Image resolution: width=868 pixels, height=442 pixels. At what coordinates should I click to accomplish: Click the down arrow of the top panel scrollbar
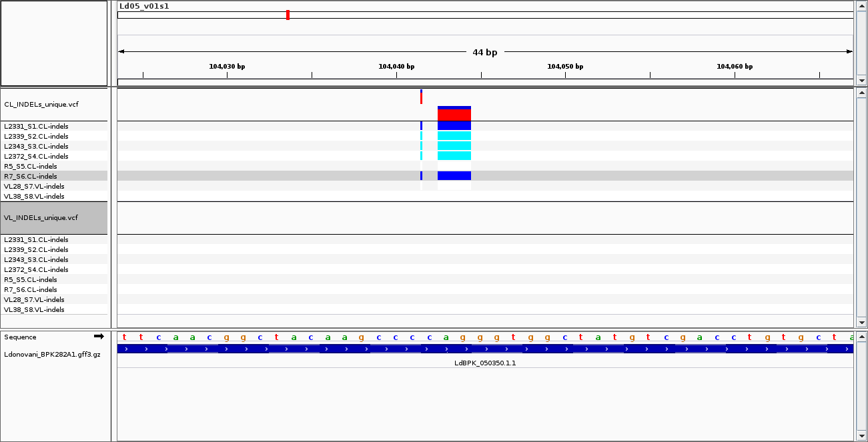tap(861, 80)
